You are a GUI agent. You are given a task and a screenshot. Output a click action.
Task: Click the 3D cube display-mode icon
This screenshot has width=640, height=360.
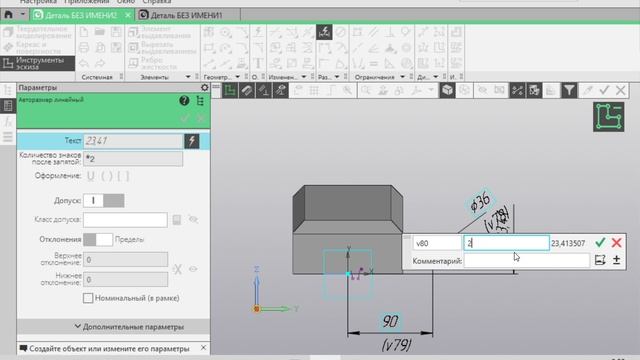point(447,90)
